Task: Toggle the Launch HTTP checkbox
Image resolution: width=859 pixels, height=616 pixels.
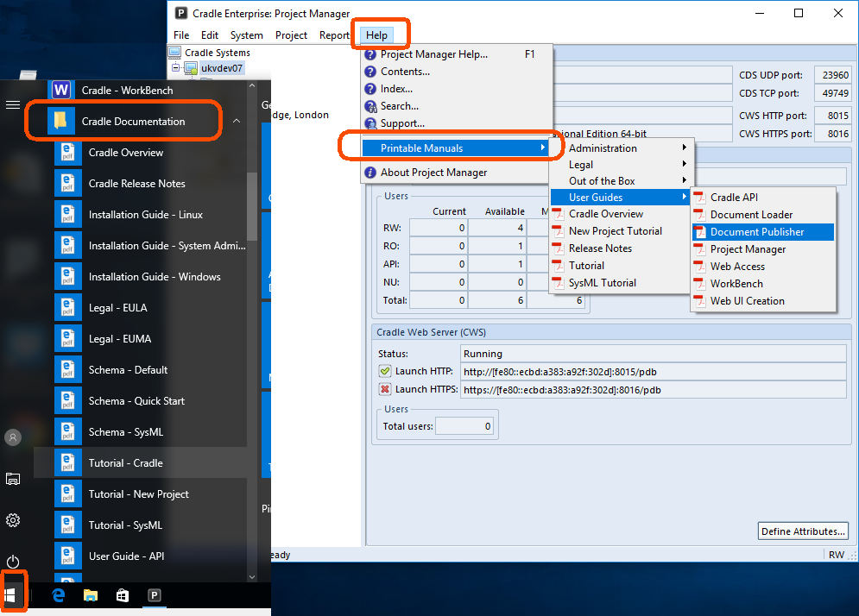Action: click(385, 371)
